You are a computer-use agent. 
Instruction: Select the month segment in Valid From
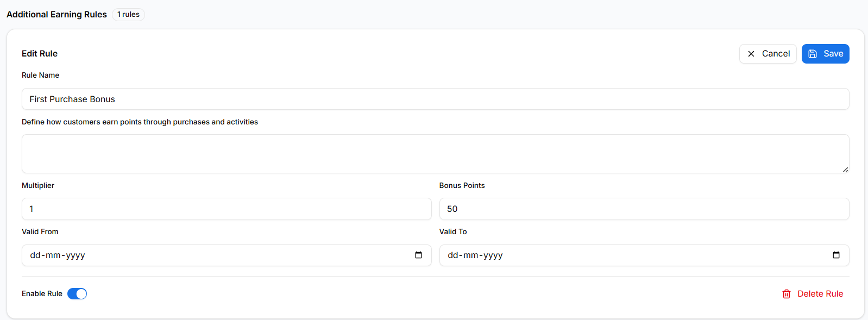pyautogui.click(x=53, y=255)
